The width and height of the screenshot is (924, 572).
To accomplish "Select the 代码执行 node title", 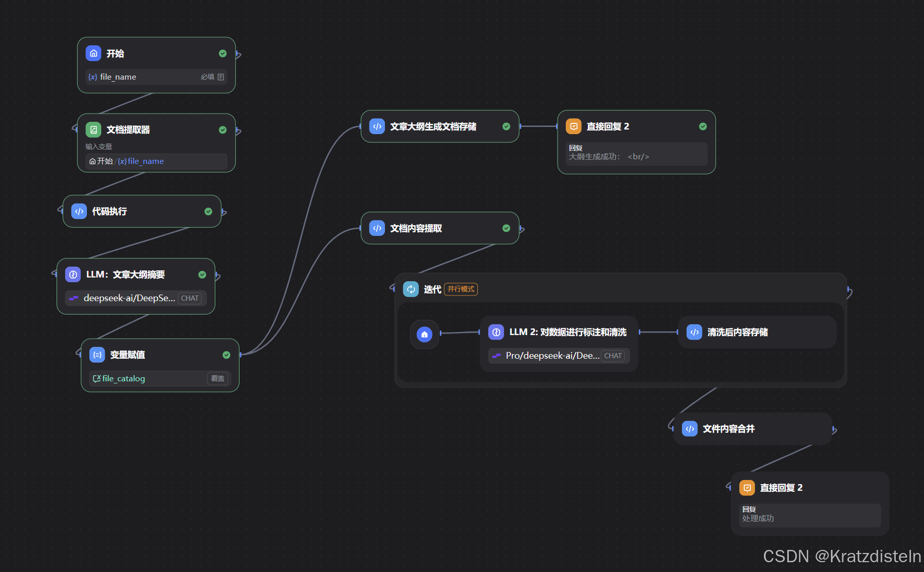I will tap(109, 211).
